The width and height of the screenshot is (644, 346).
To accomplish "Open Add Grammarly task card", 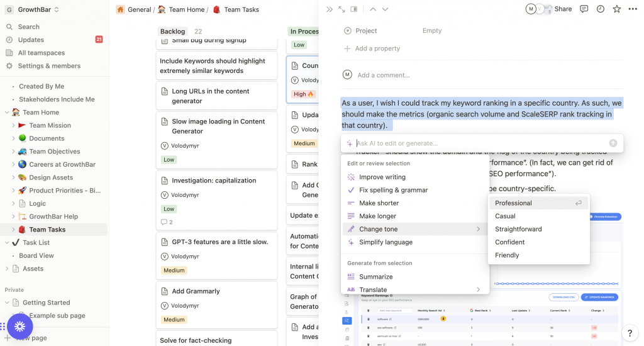I will 216,305.
